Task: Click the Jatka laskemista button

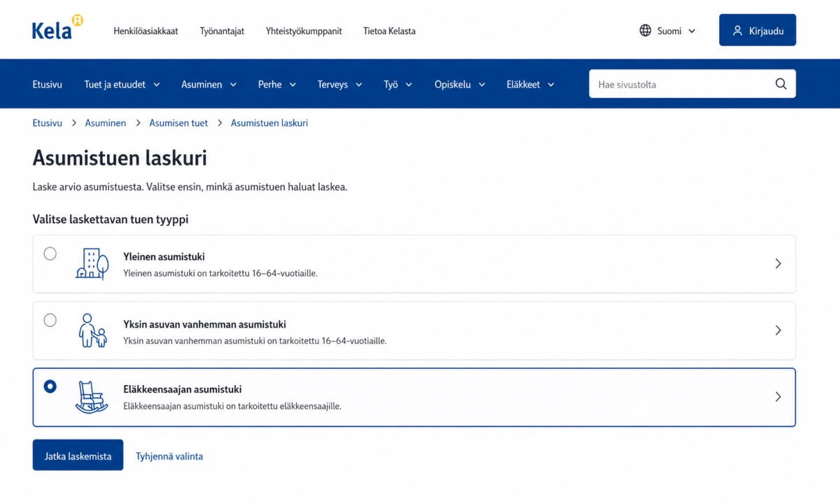Action: pos(78,455)
